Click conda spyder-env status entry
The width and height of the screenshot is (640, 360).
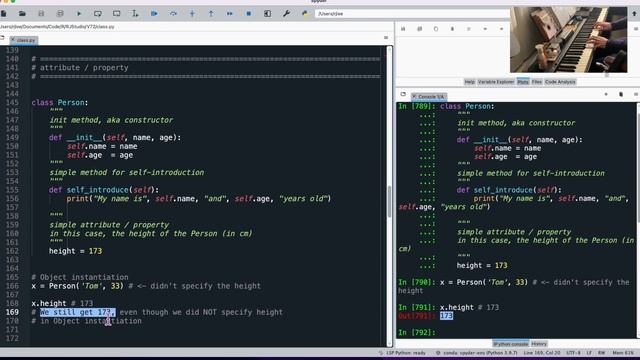point(477,353)
